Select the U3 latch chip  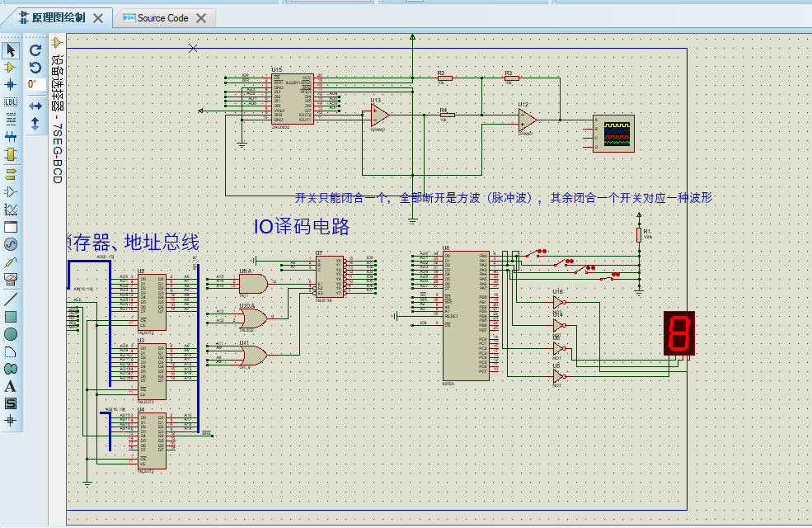coord(152,371)
